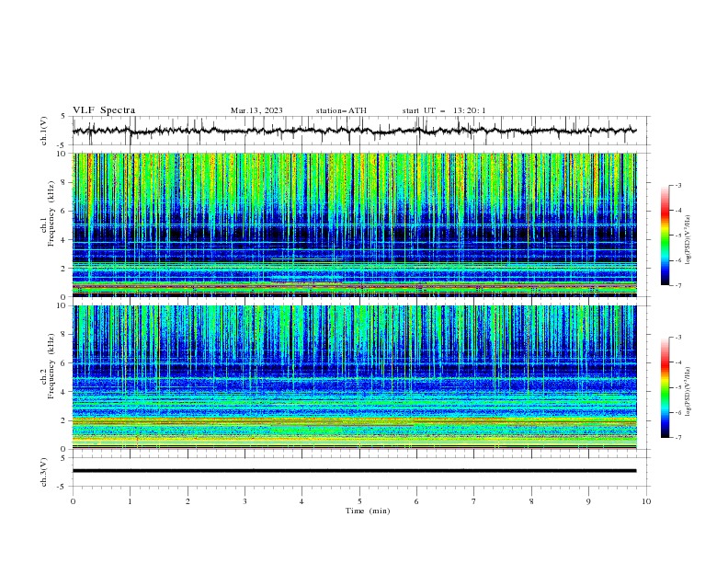The height and width of the screenshot is (563, 728).
Task: Click the "-7" label on lower color bar
Action: (677, 437)
